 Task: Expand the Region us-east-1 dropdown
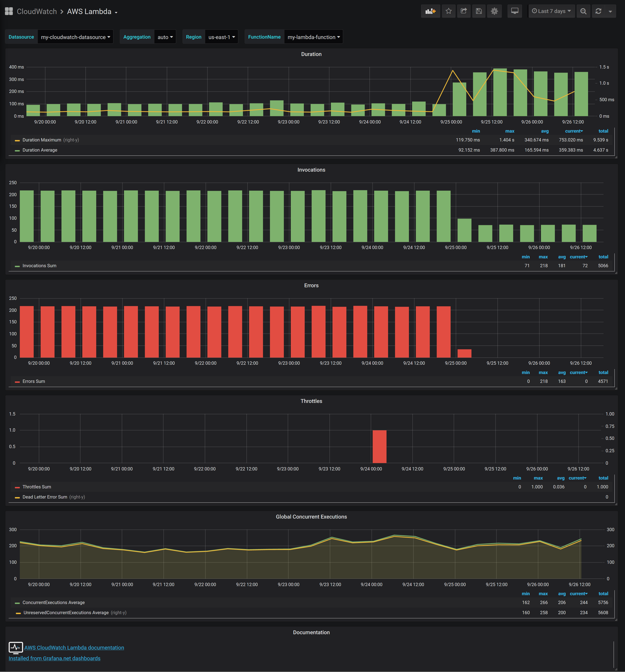221,37
